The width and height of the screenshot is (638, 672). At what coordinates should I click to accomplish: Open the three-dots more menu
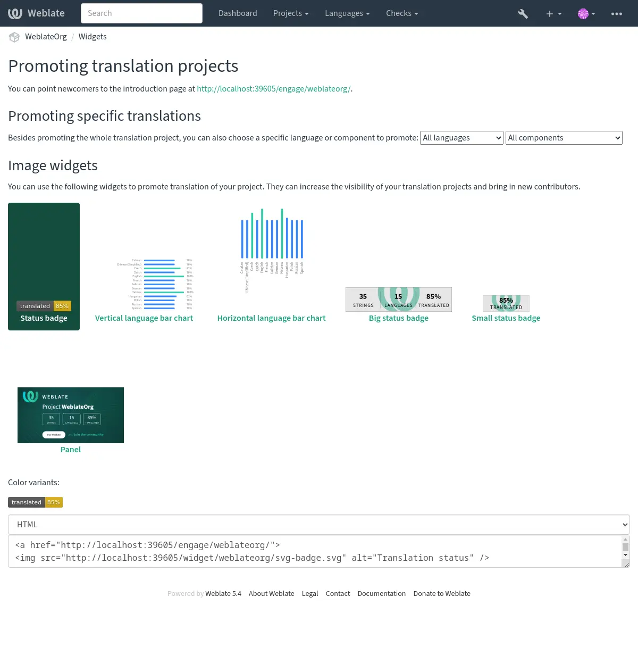click(x=617, y=14)
